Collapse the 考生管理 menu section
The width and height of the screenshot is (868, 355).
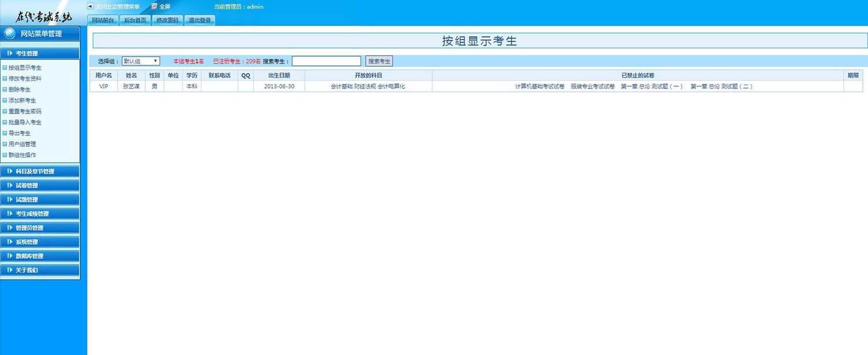click(40, 53)
